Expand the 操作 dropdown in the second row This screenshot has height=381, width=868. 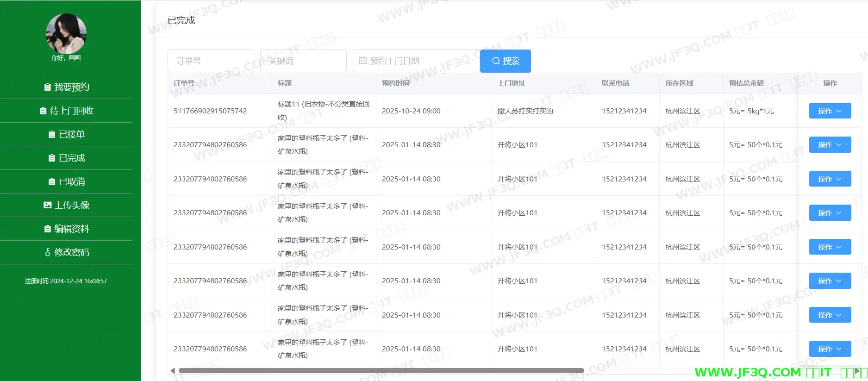[830, 145]
